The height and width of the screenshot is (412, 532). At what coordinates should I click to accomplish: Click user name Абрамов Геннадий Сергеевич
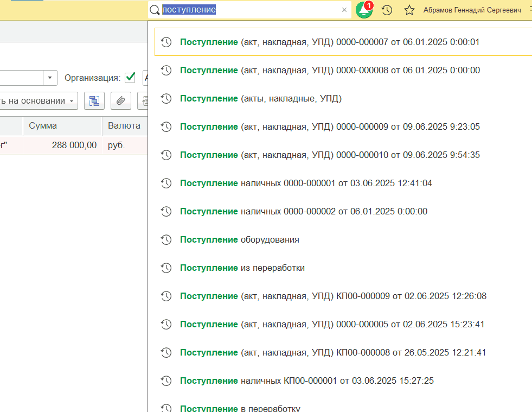[x=472, y=10]
